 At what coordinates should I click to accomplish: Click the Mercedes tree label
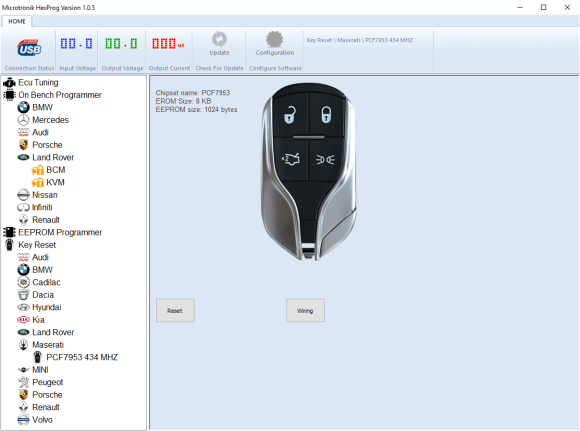[x=50, y=120]
